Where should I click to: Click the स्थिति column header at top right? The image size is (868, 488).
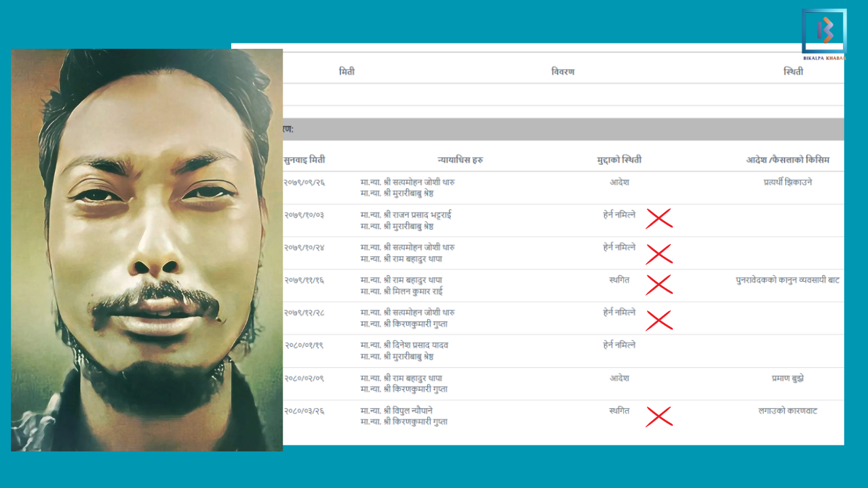793,72
